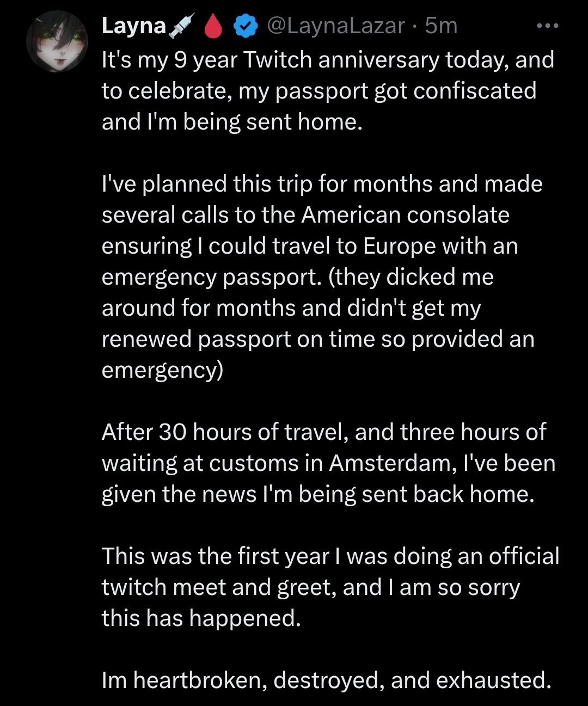Open Layna's profile picture avatar
Viewport: 588px width, 706px height.
pyautogui.click(x=57, y=41)
